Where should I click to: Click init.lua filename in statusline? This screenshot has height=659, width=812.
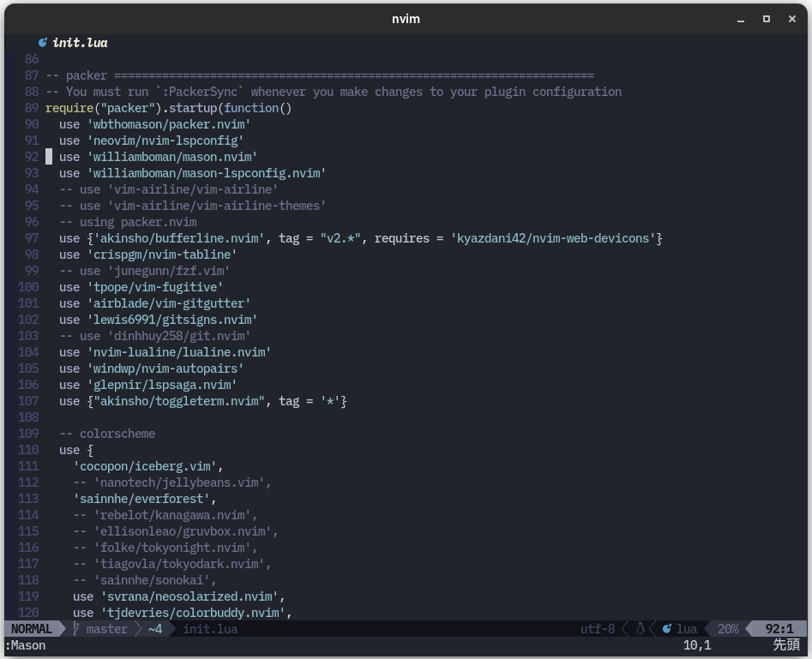pyautogui.click(x=210, y=629)
